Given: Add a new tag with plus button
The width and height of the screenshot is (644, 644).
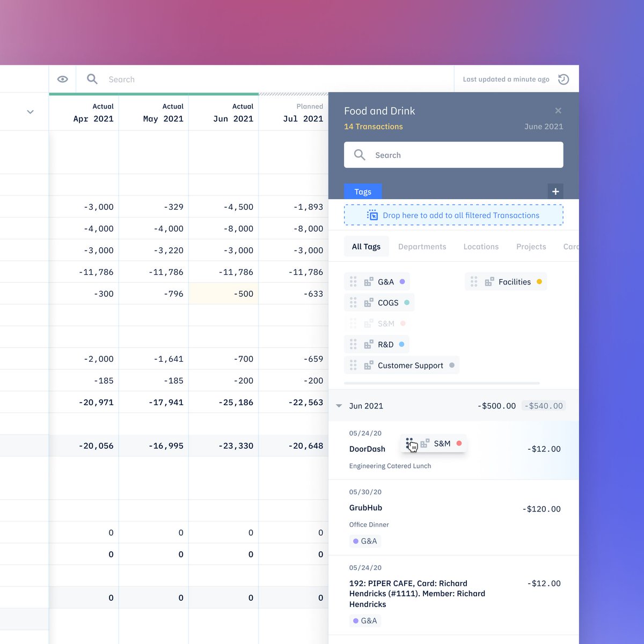Looking at the screenshot, I should [x=555, y=191].
